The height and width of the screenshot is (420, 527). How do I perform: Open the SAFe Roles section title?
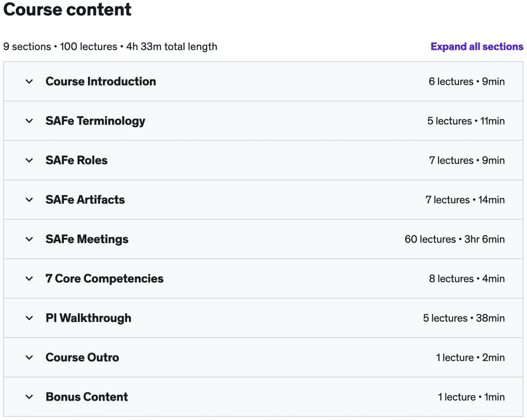[x=77, y=161]
